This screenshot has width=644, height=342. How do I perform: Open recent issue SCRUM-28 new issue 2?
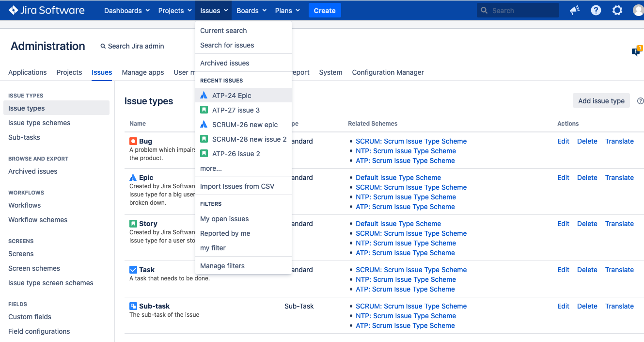[x=243, y=139]
